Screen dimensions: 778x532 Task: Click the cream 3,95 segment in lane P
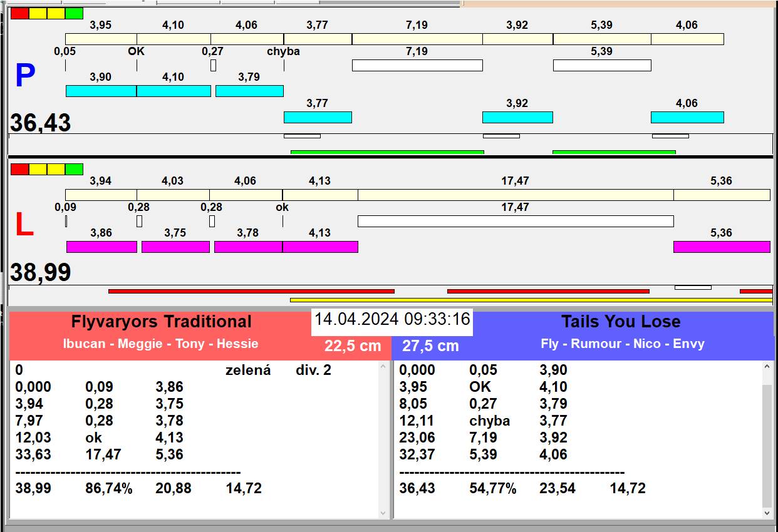coord(101,39)
